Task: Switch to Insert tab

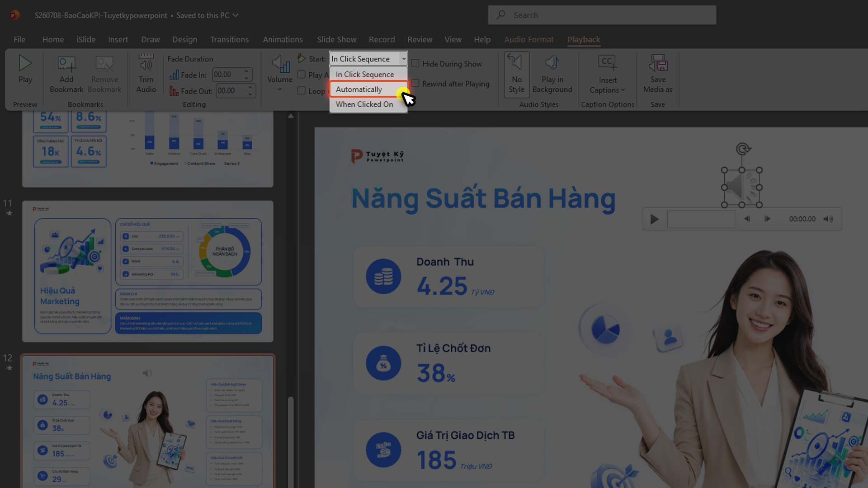Action: tap(118, 39)
